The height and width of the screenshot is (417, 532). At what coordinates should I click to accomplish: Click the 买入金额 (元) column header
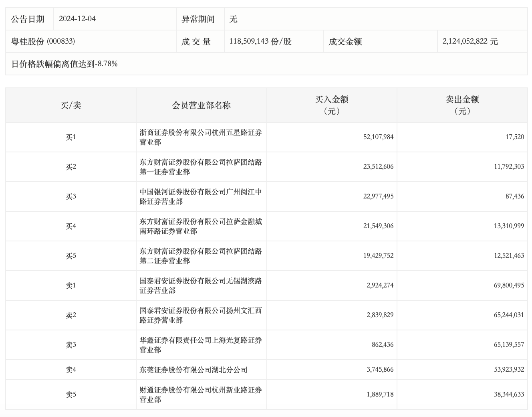point(331,105)
